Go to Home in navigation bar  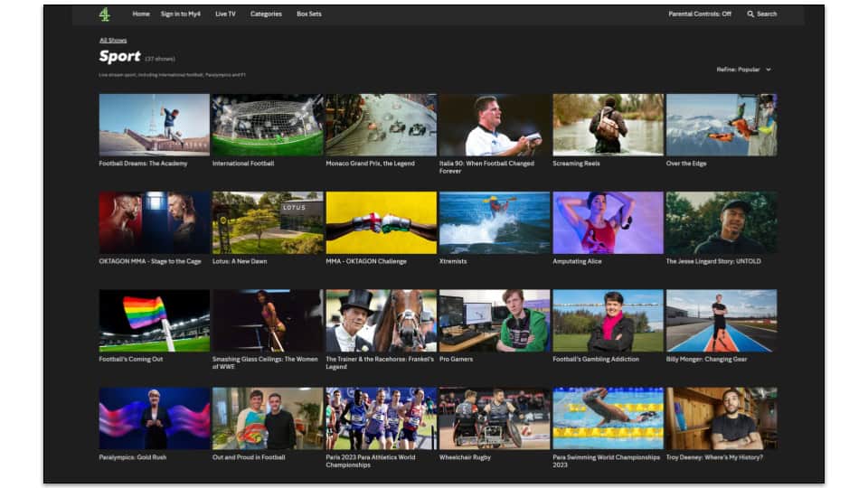(x=141, y=14)
